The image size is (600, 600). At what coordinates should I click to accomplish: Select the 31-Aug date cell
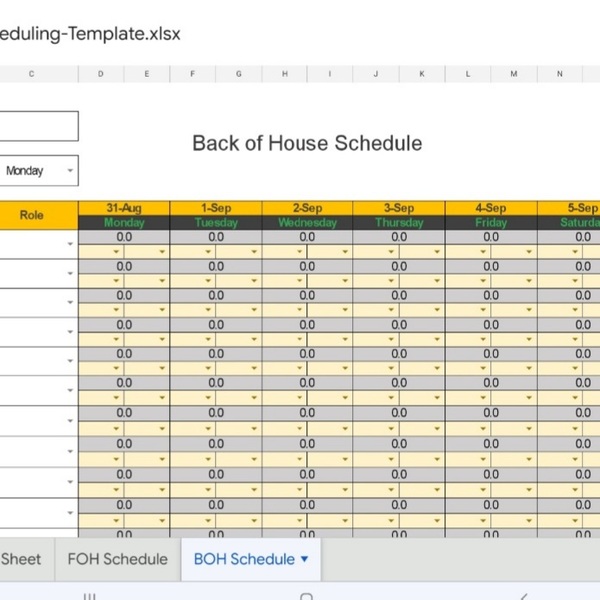pyautogui.click(x=124, y=208)
